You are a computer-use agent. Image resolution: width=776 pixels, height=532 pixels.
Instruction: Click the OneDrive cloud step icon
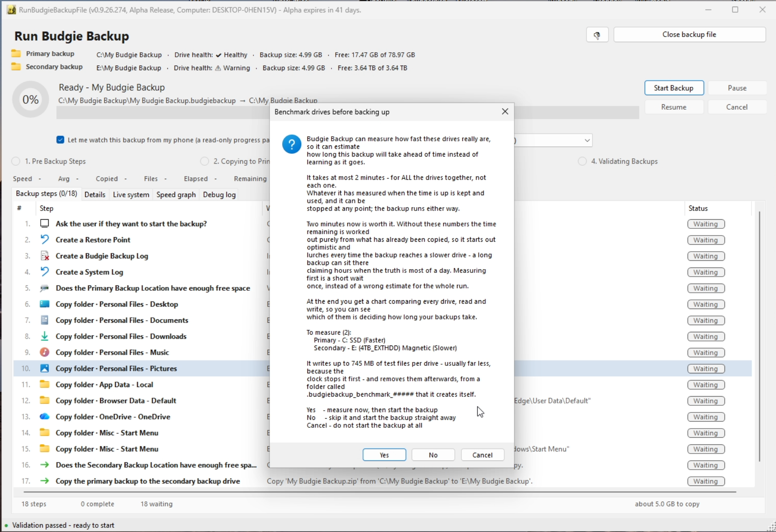point(44,417)
